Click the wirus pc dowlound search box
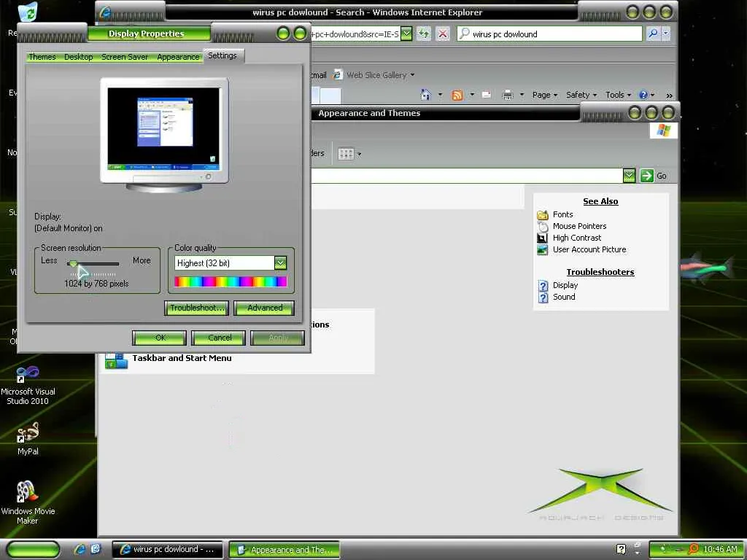 pos(549,34)
